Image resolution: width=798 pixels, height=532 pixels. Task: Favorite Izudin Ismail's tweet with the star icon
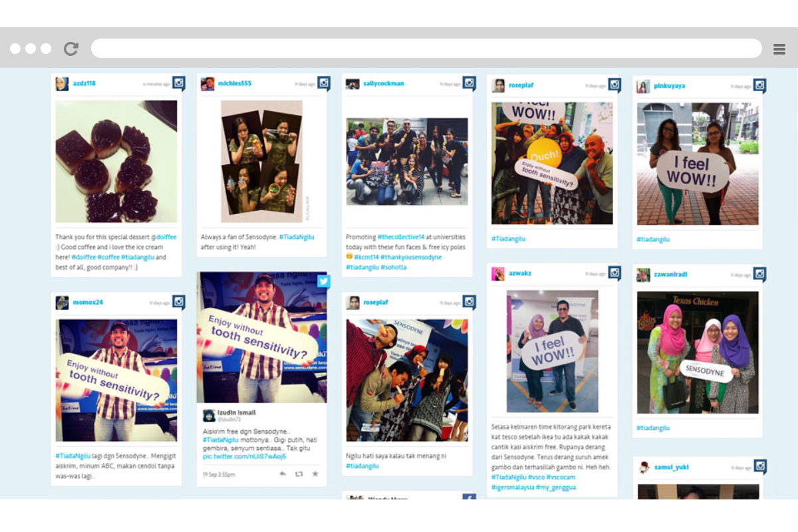point(315,474)
